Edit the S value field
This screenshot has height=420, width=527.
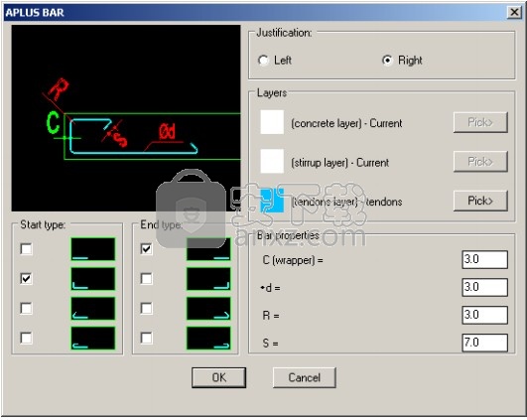coord(484,343)
